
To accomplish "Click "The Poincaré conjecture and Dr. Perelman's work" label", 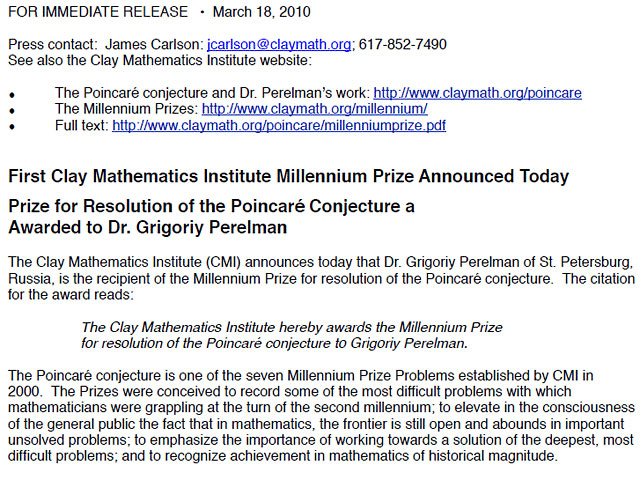I will [x=211, y=93].
